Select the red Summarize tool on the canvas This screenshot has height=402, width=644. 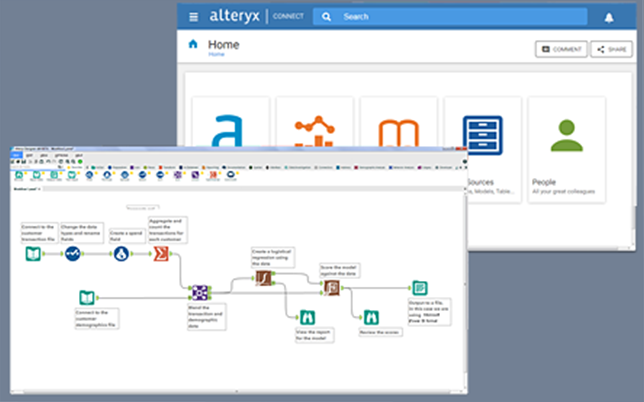pos(161,254)
